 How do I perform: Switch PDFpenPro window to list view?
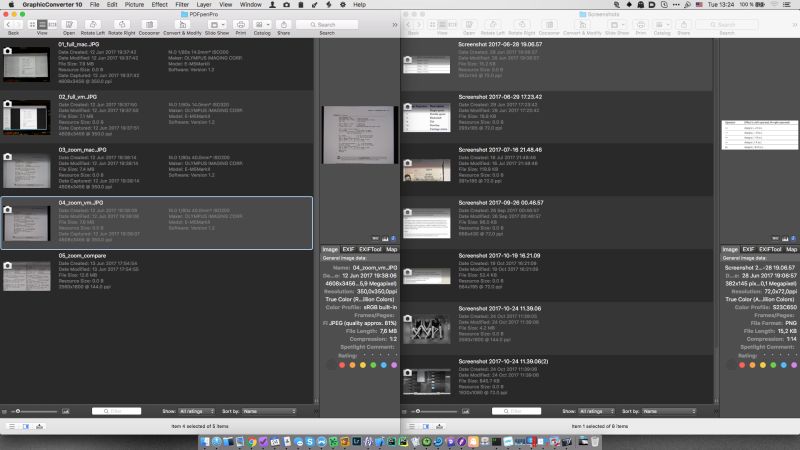[x=42, y=24]
